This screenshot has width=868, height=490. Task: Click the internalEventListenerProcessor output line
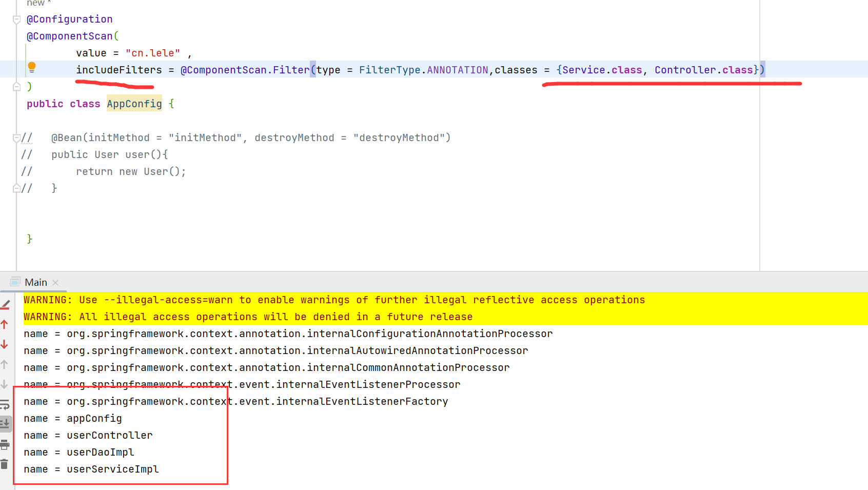point(242,384)
